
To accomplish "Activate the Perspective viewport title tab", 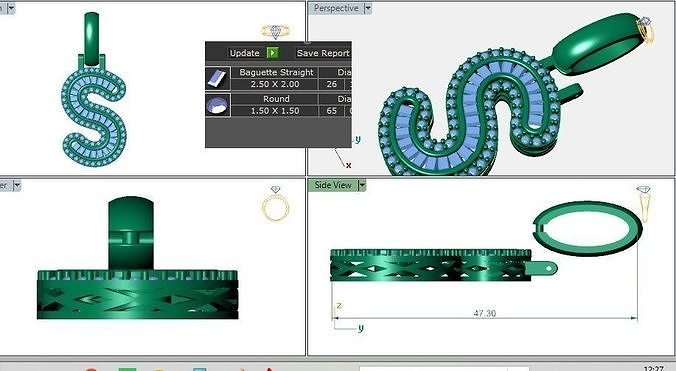I will 336,8.
